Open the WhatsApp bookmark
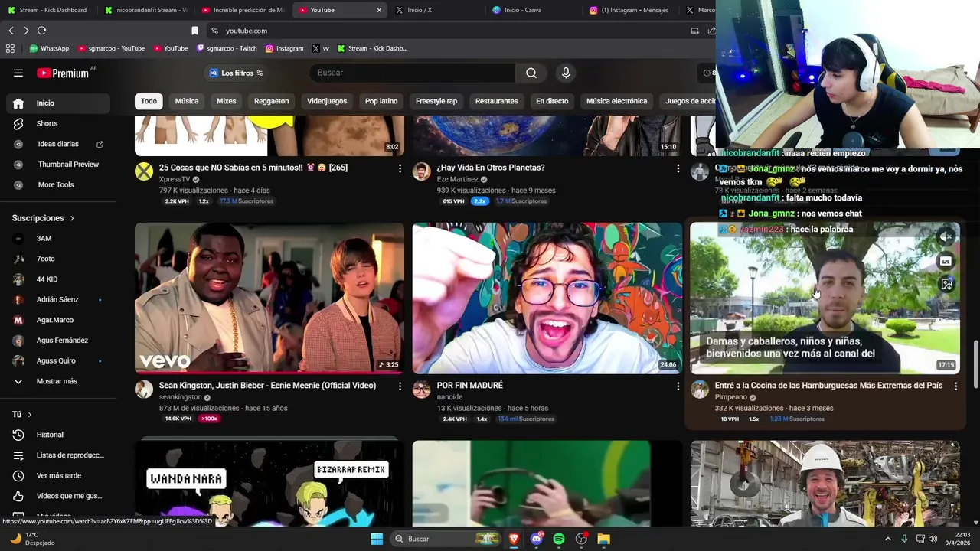Image resolution: width=980 pixels, height=551 pixels. click(49, 48)
